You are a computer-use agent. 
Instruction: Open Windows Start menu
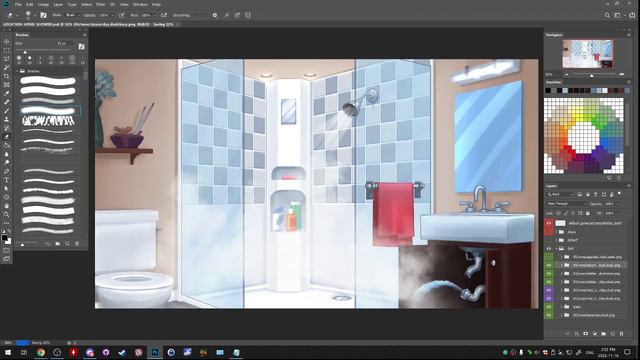pyautogui.click(x=7, y=352)
